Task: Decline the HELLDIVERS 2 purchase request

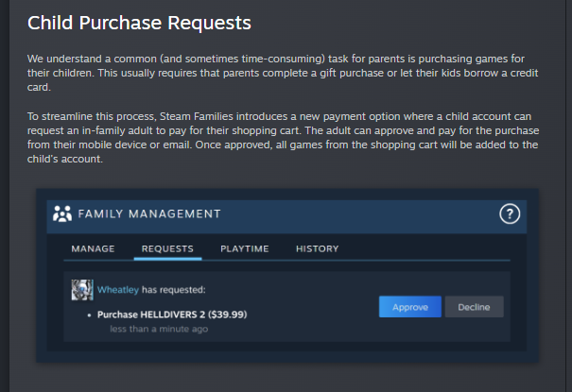Action: click(x=474, y=307)
